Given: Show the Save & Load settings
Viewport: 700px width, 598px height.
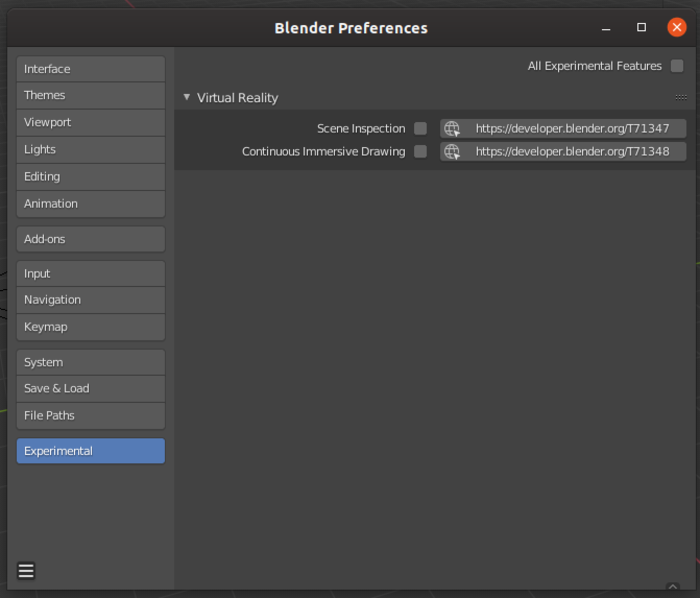Looking at the screenshot, I should tap(90, 388).
